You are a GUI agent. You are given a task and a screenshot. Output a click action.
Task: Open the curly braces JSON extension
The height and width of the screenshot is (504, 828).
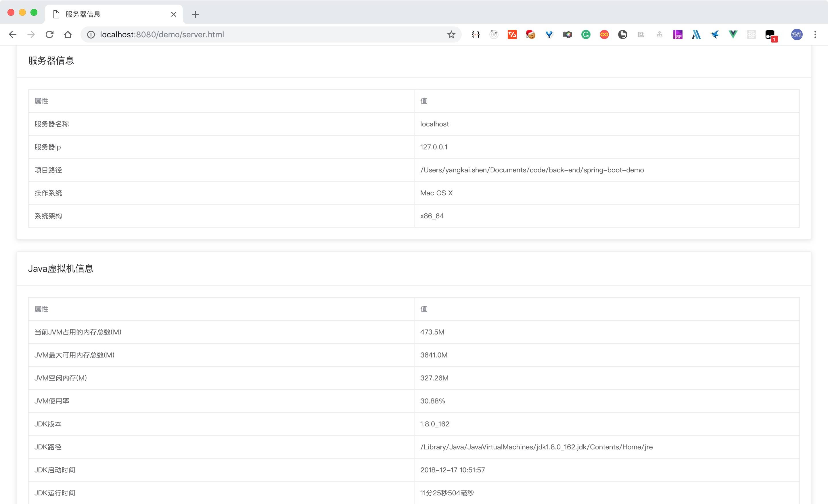click(x=476, y=34)
